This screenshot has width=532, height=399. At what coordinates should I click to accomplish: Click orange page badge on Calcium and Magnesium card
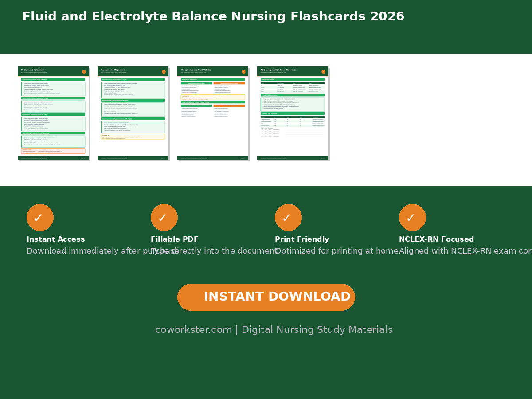click(164, 72)
